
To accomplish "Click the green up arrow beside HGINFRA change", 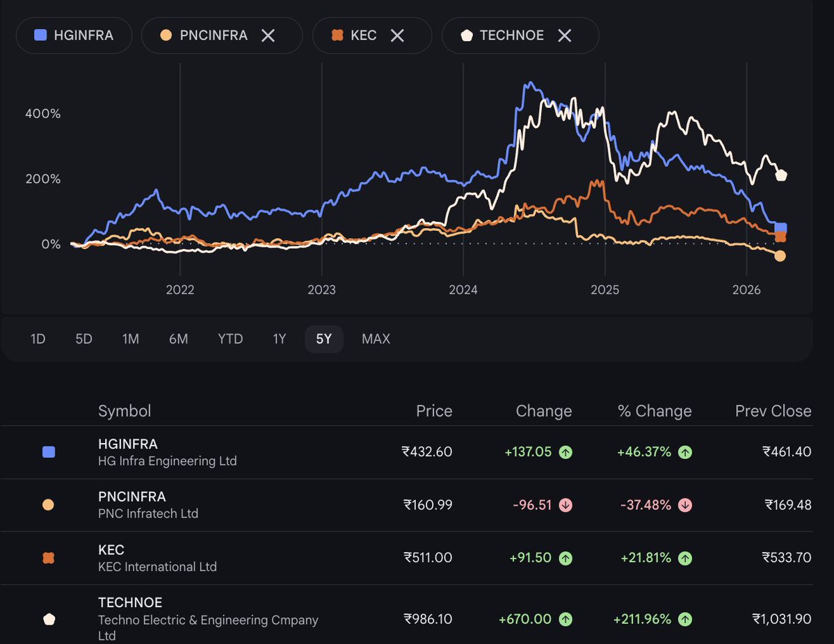I will (x=567, y=451).
